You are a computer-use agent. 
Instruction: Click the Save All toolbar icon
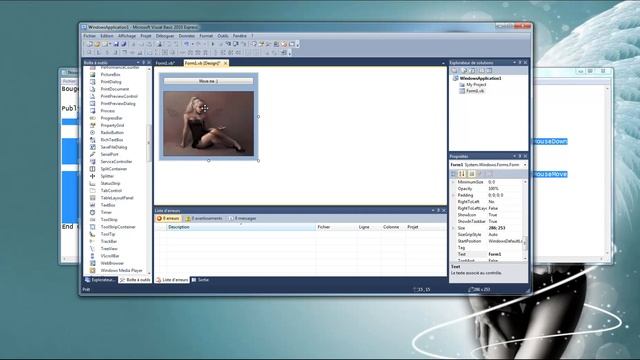tap(124, 44)
